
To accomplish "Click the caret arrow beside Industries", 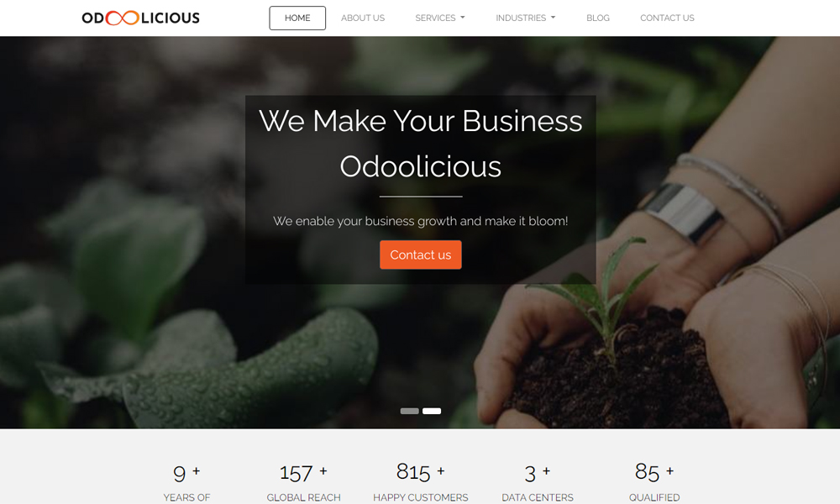I will [x=553, y=18].
